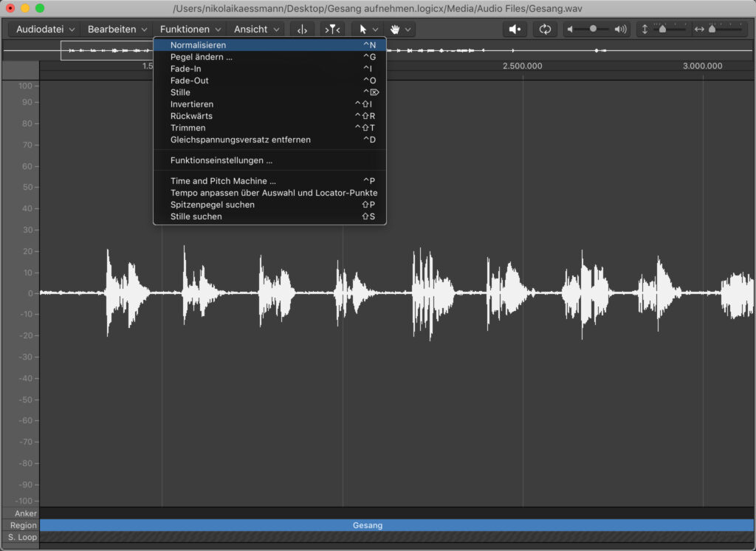Select Invertieren menu entry
Image resolution: width=756 pixels, height=551 pixels.
(269, 104)
